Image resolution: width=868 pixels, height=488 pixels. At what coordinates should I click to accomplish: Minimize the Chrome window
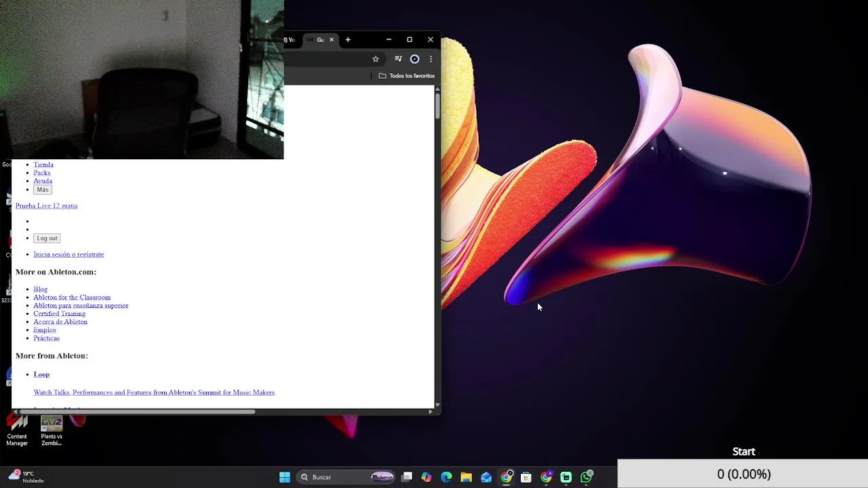point(389,40)
